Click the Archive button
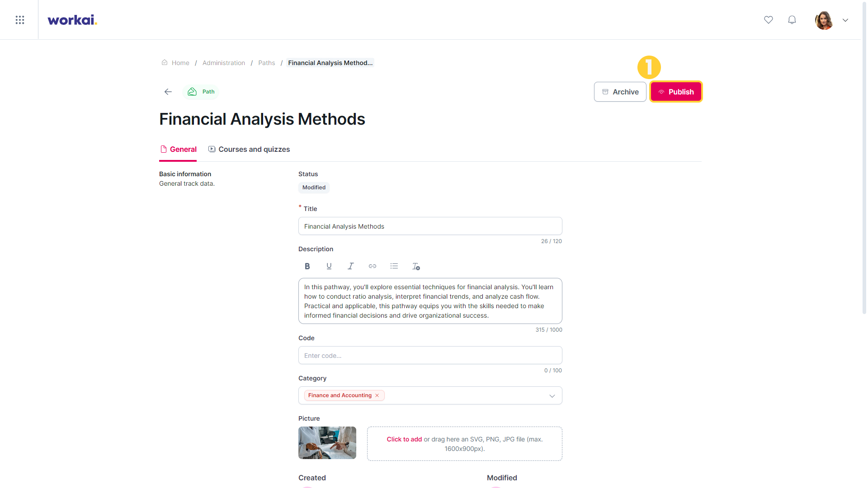This screenshot has height=488, width=868. [x=620, y=92]
